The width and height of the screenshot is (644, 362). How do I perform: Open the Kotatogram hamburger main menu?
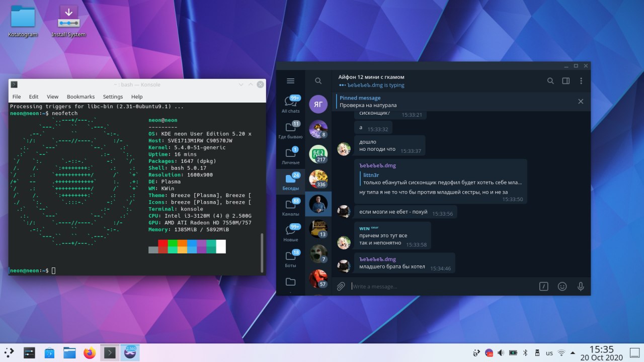pos(290,81)
